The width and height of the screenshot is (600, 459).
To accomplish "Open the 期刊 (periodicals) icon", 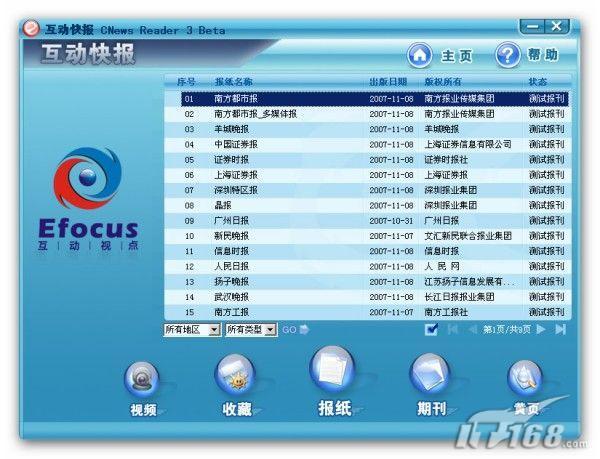I will (x=431, y=377).
